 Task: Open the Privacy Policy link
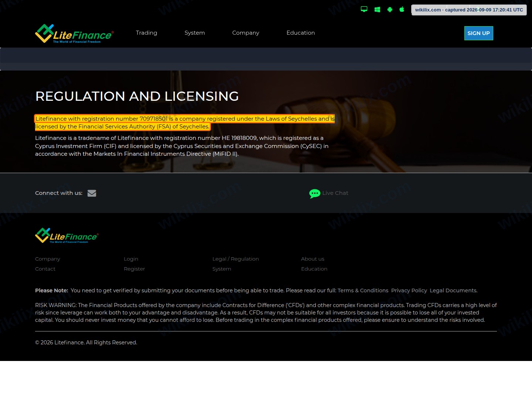point(409,290)
